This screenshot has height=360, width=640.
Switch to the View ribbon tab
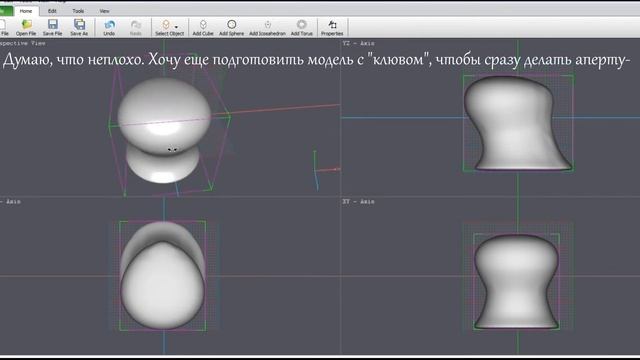104,11
